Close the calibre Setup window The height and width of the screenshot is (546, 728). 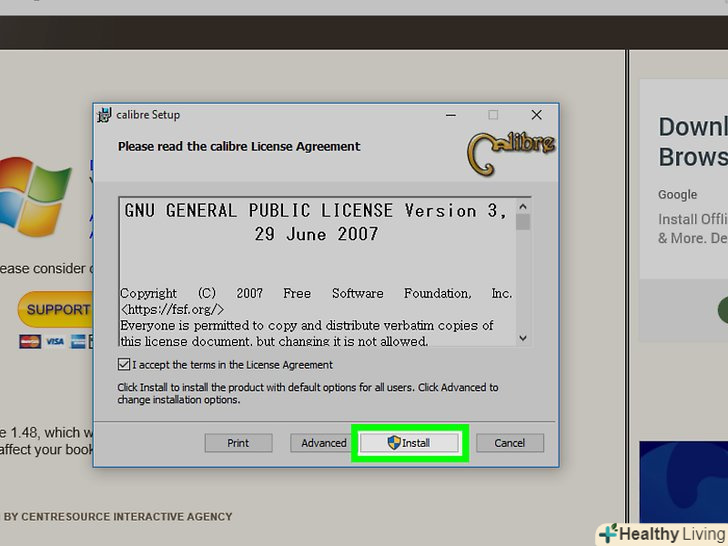[x=536, y=115]
